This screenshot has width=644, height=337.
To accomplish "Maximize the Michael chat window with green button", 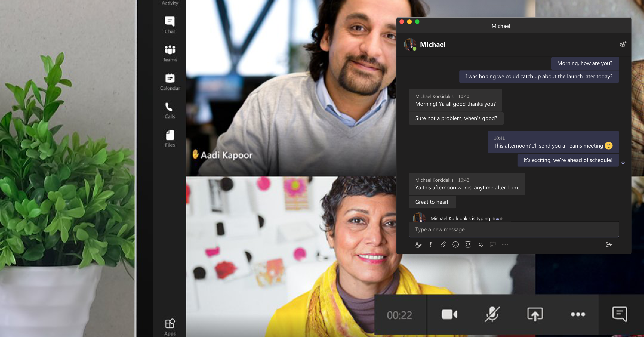I will (x=417, y=22).
